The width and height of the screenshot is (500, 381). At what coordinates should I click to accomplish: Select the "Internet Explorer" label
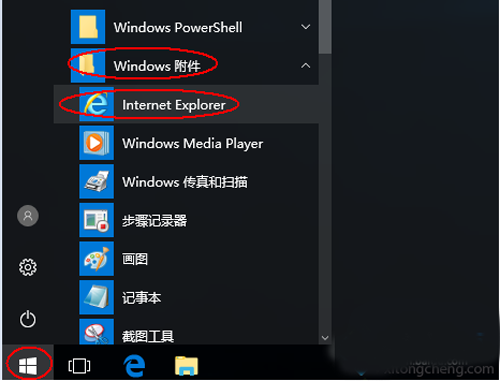[174, 105]
